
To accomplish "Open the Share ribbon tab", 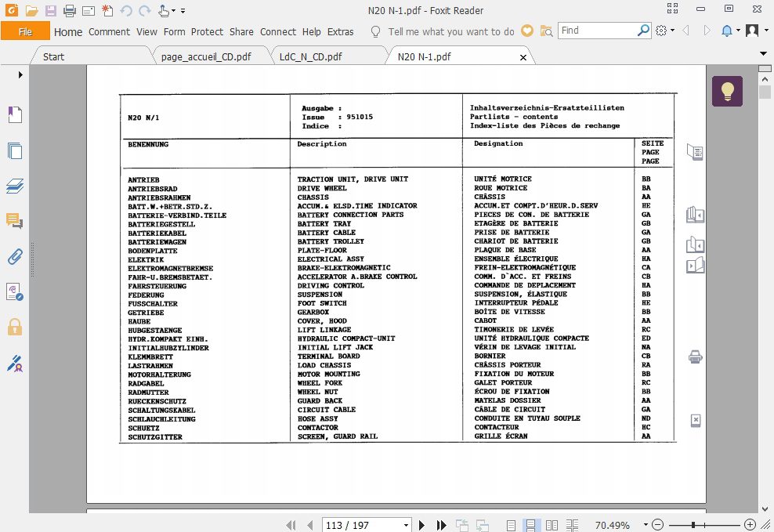I will tap(241, 31).
